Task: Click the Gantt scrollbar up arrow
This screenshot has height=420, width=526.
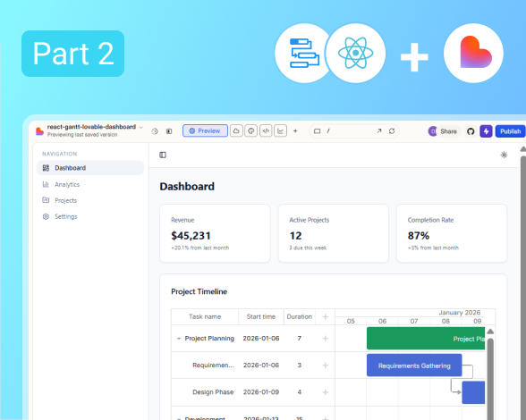Action: point(490,332)
